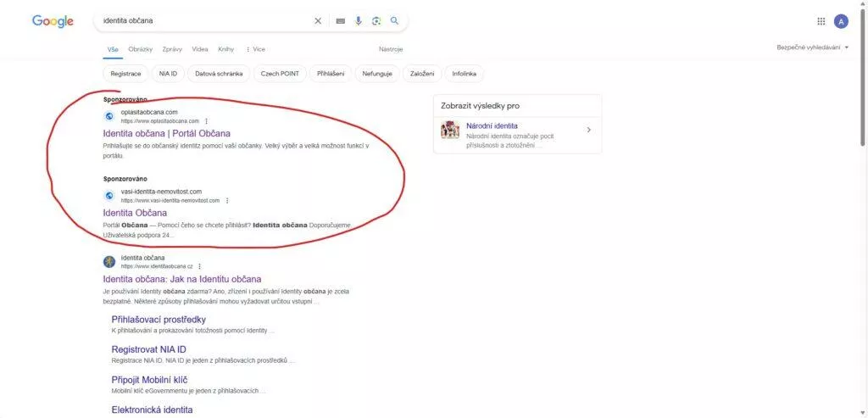Open the on-screen keyboard icon

coord(341,21)
